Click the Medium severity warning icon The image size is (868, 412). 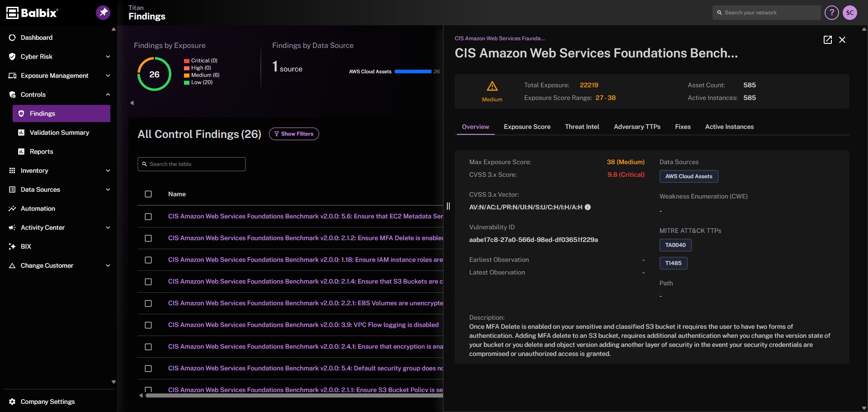coord(492,86)
